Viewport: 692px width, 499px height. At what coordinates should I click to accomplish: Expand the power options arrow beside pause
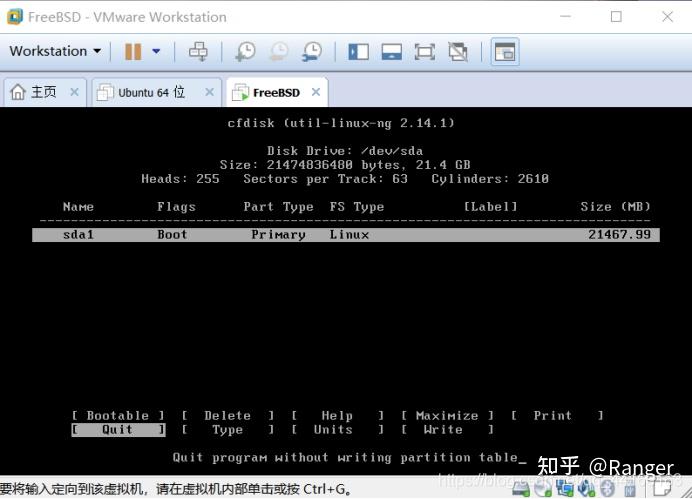coord(156,51)
